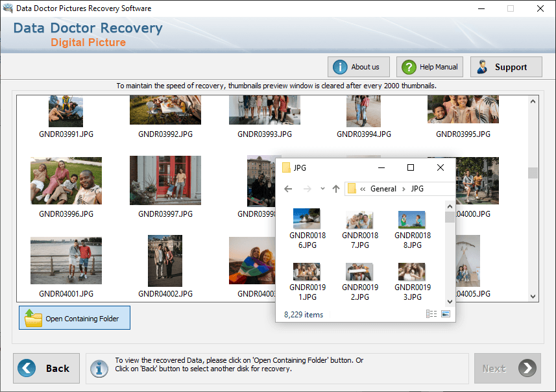Click scroll up arrow in JPG explorer
This screenshot has height=392, width=556.
pos(450,206)
